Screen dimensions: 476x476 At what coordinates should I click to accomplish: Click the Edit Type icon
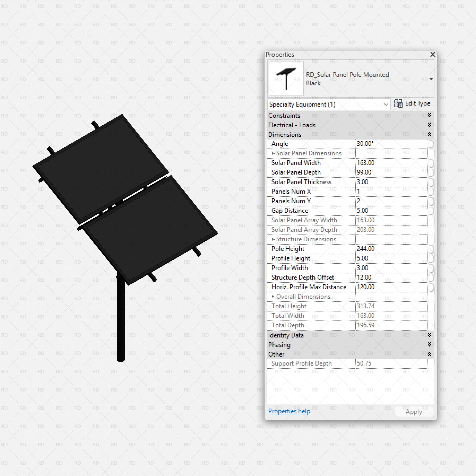click(398, 104)
